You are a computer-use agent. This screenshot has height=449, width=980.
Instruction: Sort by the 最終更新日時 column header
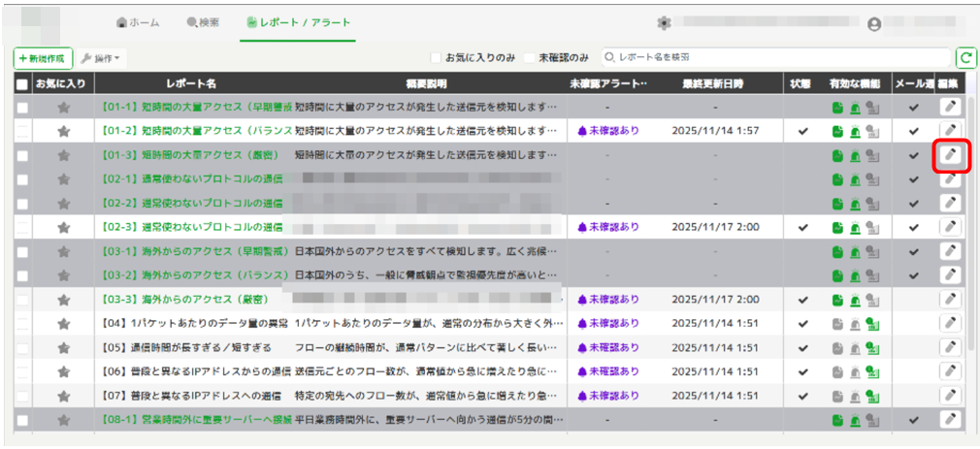point(713,84)
